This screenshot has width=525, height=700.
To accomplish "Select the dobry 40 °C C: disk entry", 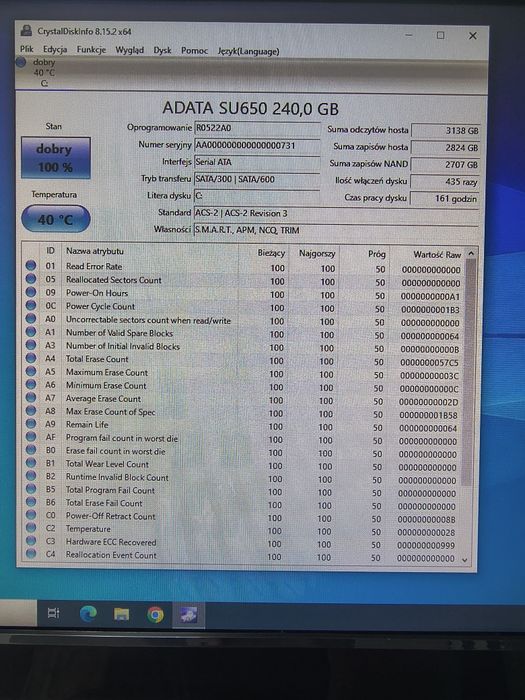I will click(37, 72).
